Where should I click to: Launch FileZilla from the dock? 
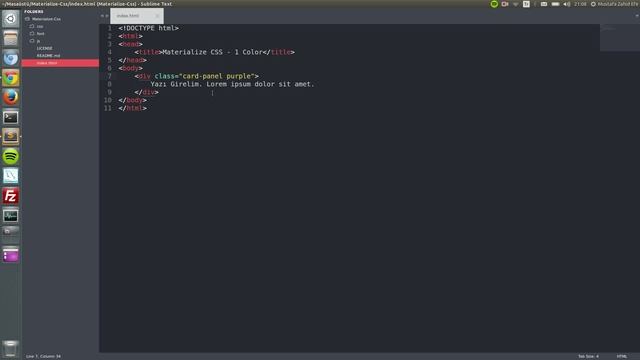(11, 196)
